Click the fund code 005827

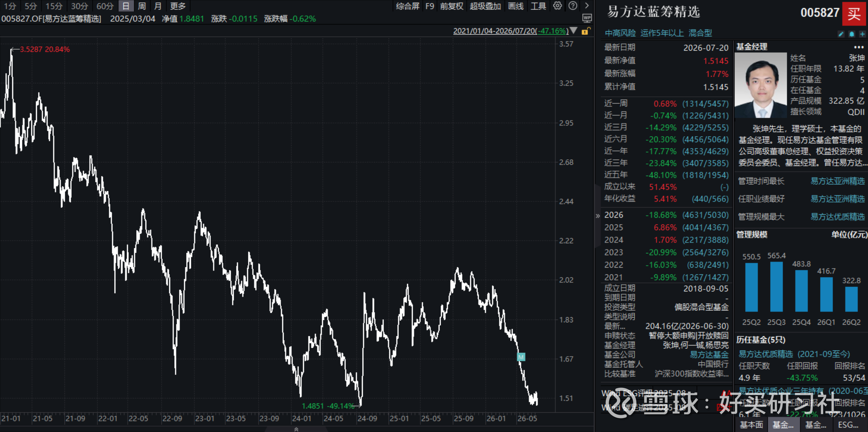tap(820, 13)
